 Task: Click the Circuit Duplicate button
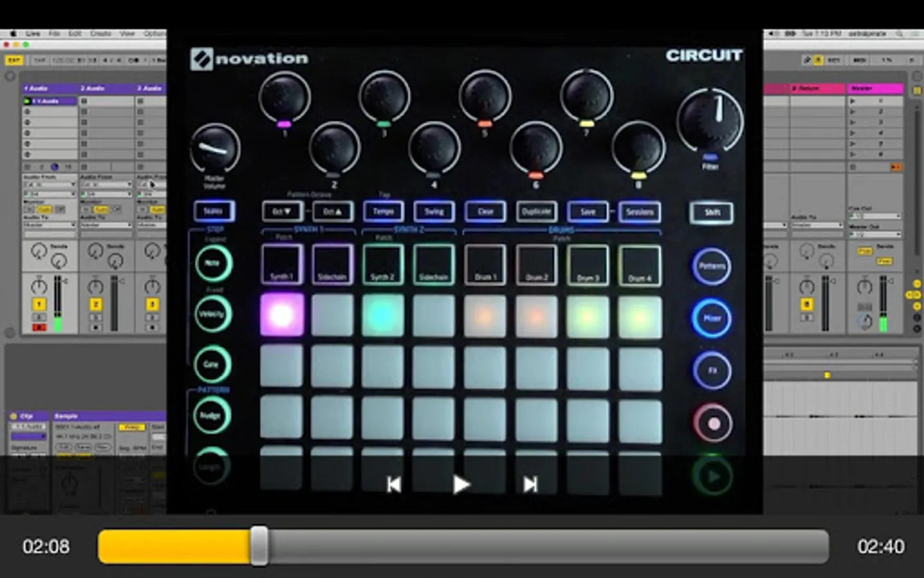point(536,211)
